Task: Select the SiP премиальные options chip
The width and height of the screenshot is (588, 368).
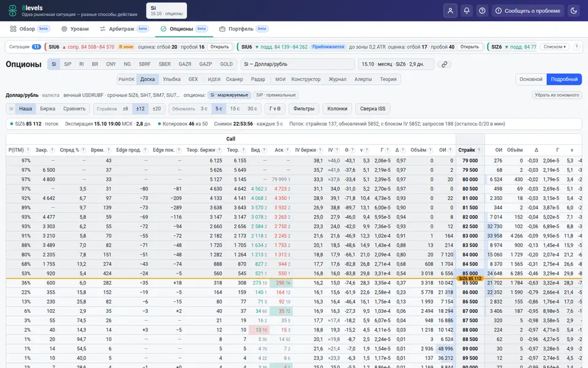Action: (276, 95)
